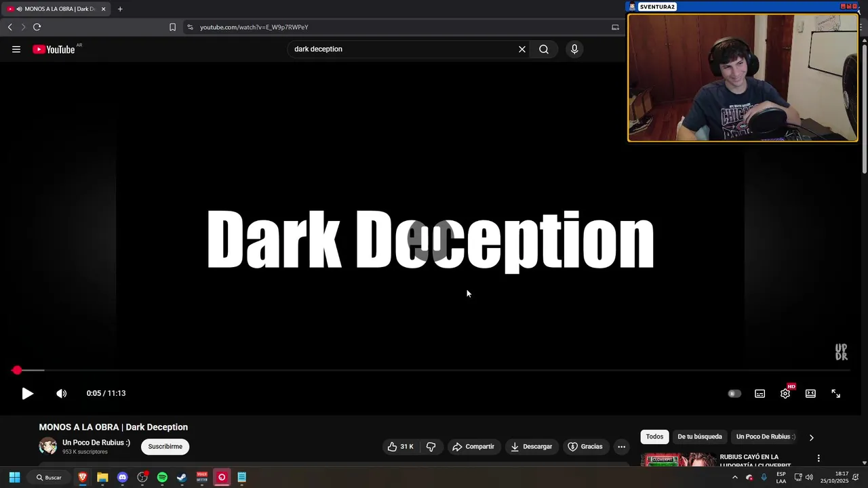Open the Notepad app in taskbar
Image resolution: width=868 pixels, height=488 pixels.
click(x=241, y=477)
